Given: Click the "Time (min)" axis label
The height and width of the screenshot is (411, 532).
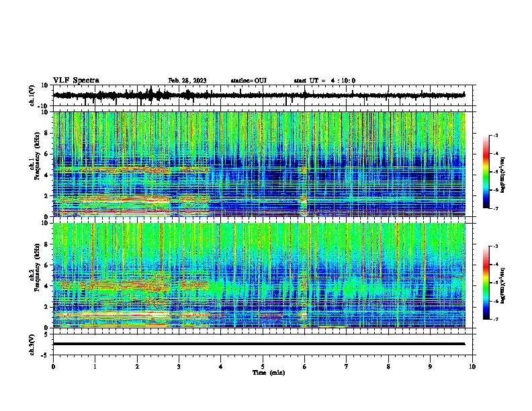Looking at the screenshot, I should coord(269,373).
